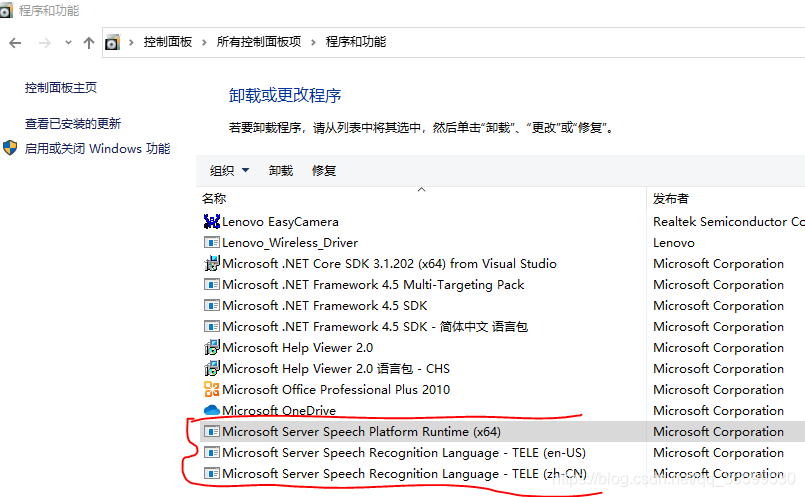
Task: Click Microsoft Corporation publisher for OneDrive row
Action: (x=718, y=411)
